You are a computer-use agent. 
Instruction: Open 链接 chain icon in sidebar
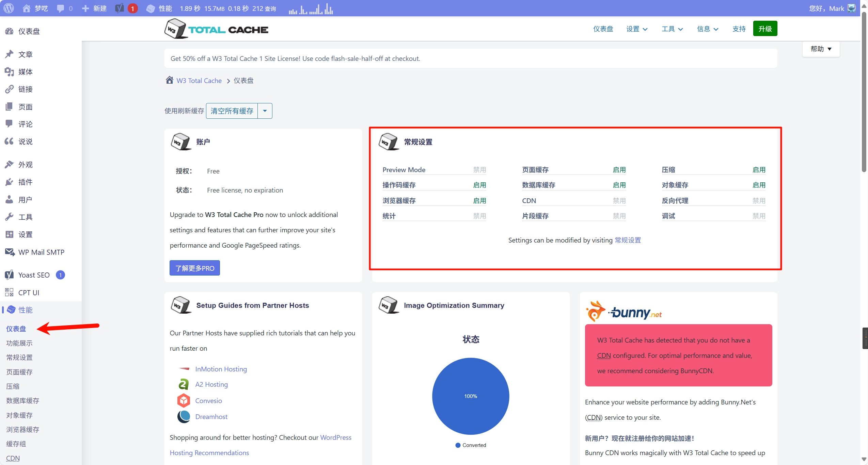(9, 89)
